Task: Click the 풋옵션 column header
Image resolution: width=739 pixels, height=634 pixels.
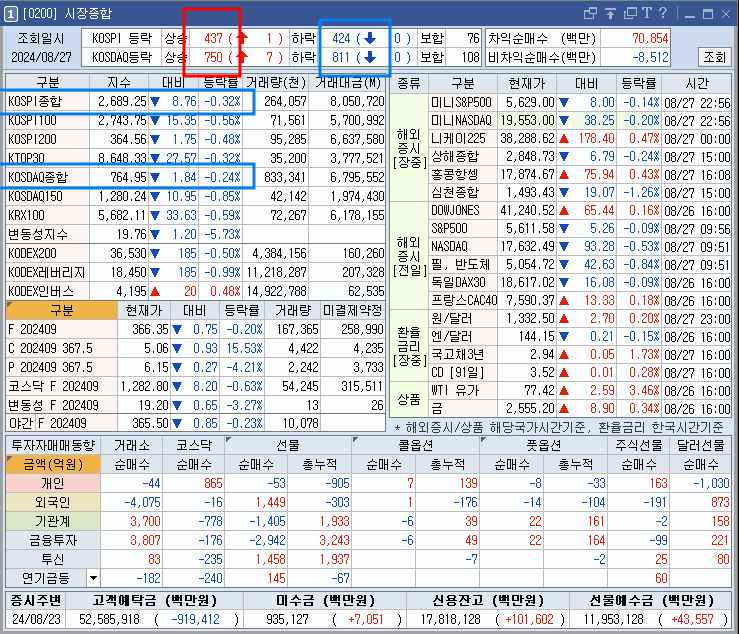Action: click(x=543, y=445)
